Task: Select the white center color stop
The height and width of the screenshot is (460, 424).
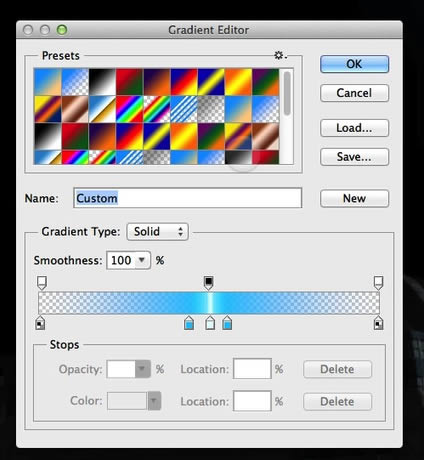Action: pos(210,323)
